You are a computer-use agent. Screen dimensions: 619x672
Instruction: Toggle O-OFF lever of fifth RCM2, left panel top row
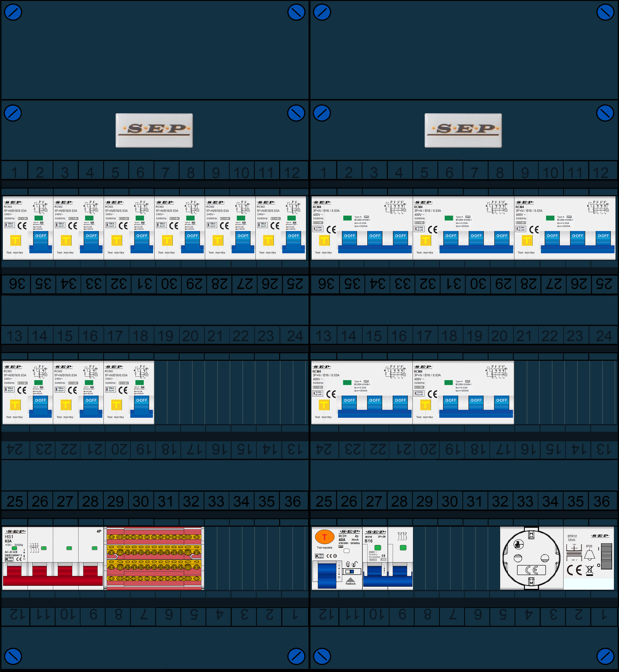[243, 242]
